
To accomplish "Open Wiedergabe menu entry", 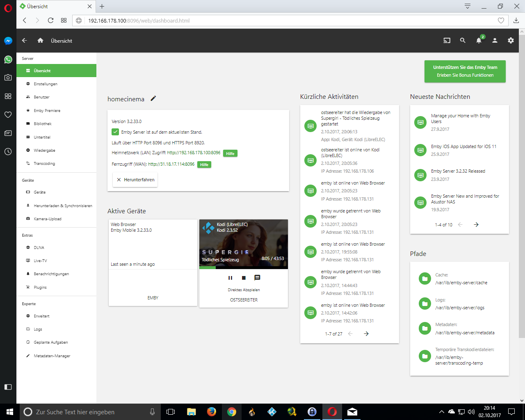I will [56, 151].
